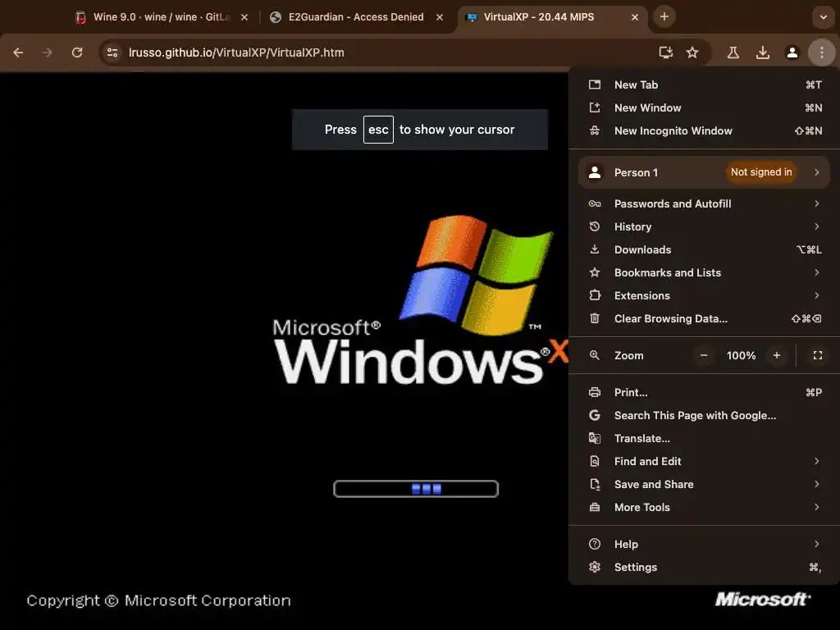Click the New Window menu icon
The height and width of the screenshot is (630, 840).
point(595,107)
